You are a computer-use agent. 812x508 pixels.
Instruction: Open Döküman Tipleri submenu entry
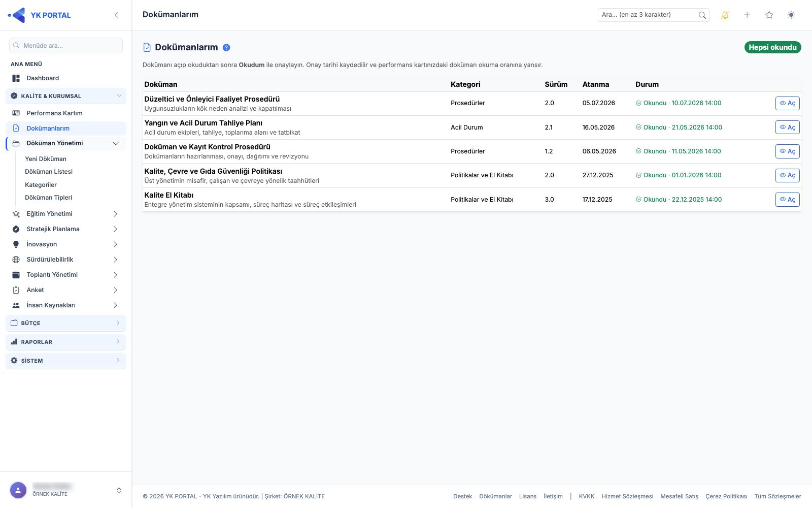[49, 198]
